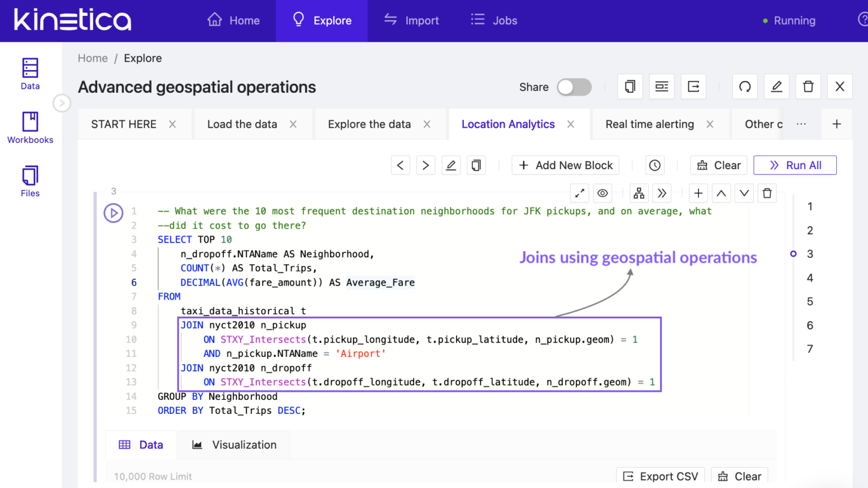The image size is (868, 488).
Task: Toggle the preview eye icon on the block
Action: tap(602, 193)
